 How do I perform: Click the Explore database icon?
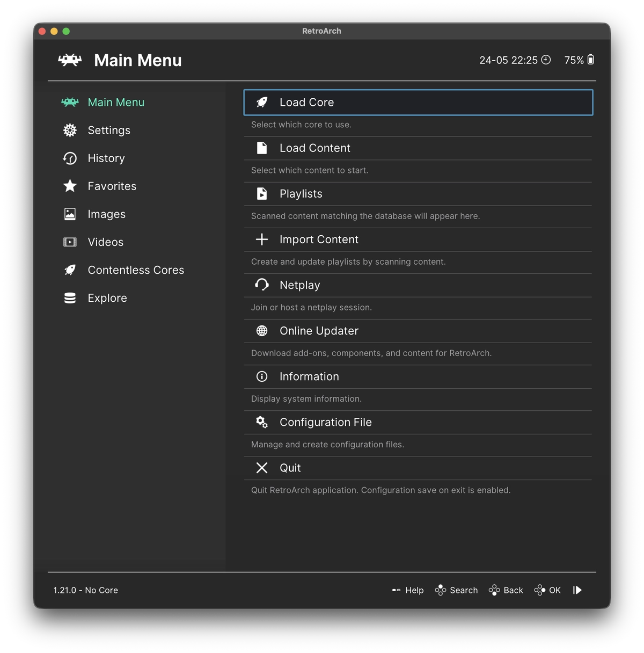[70, 298]
